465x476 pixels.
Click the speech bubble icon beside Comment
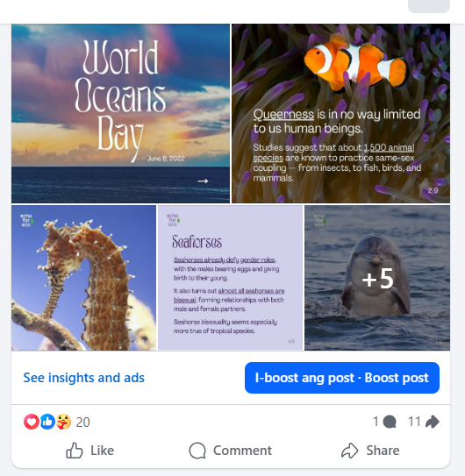pos(197,451)
